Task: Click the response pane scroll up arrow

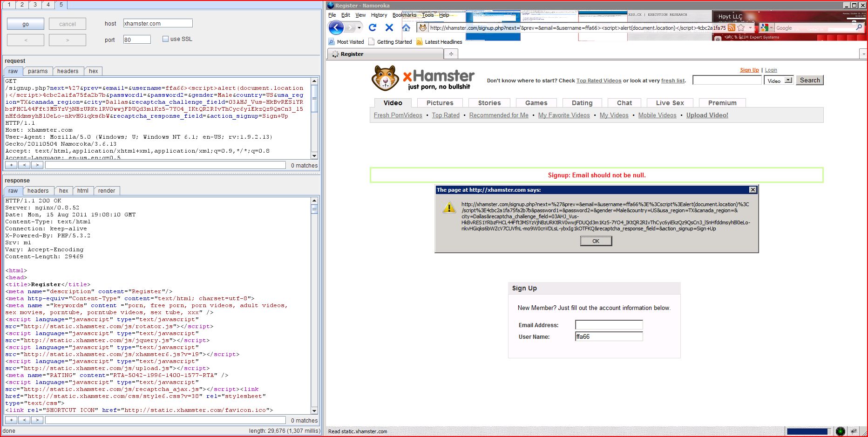Action: pyautogui.click(x=314, y=201)
